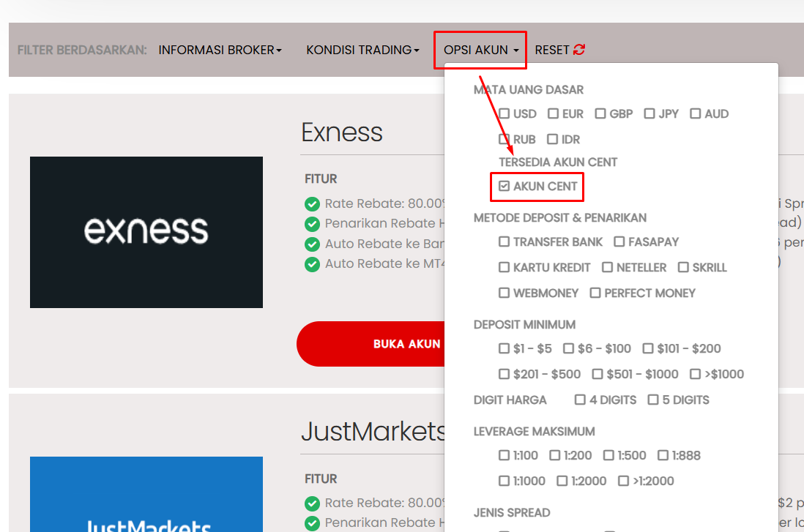Screen dimensions: 804x532
Task: Select maximum leverage 1:200
Action: point(555,455)
